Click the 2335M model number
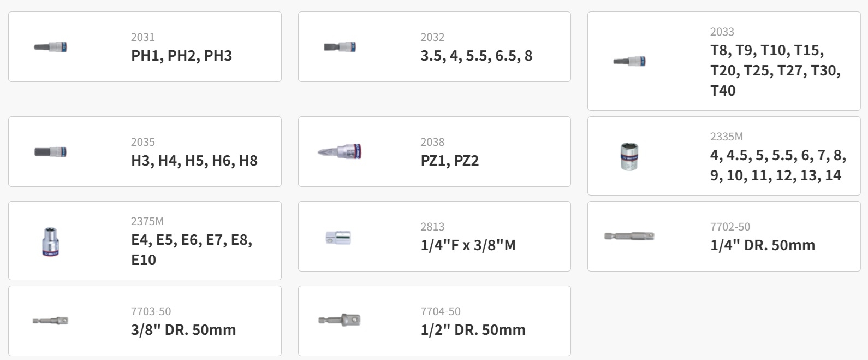The height and width of the screenshot is (360, 868). [726, 137]
